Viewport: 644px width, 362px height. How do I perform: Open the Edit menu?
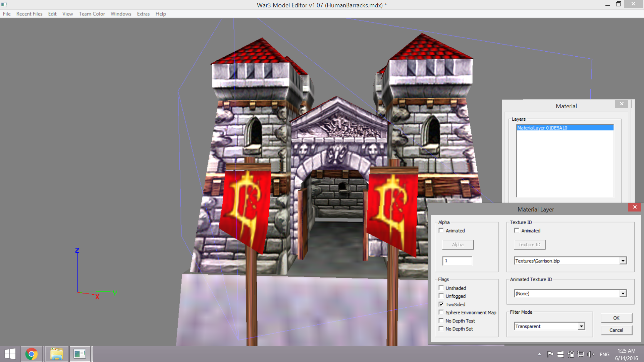coord(52,14)
